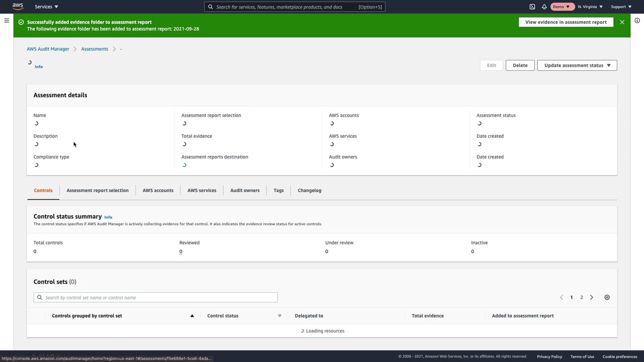Screen dimensions: 644x362
Task: Open the Privacy Policy link
Action: (x=549, y=356)
